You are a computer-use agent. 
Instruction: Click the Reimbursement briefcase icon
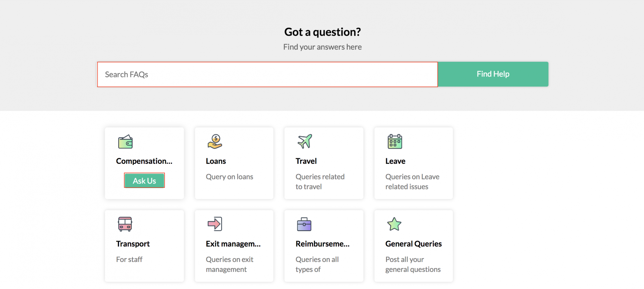pyautogui.click(x=304, y=224)
